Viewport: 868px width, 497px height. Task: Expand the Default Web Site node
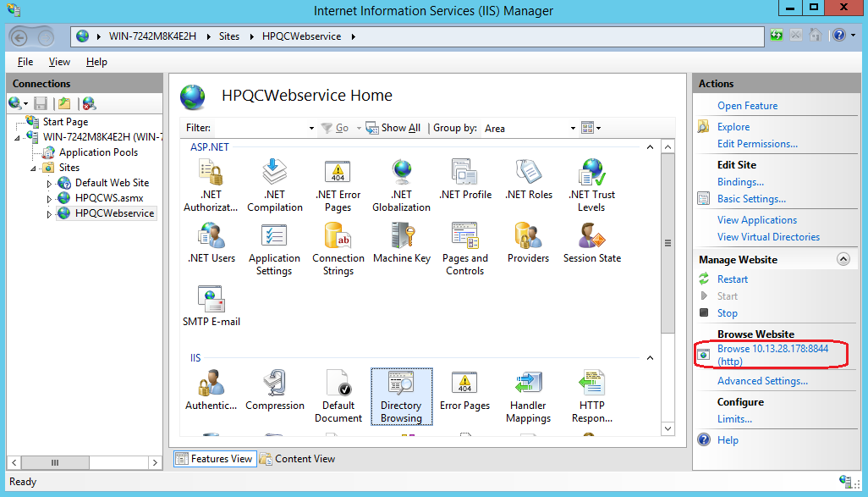tap(48, 182)
